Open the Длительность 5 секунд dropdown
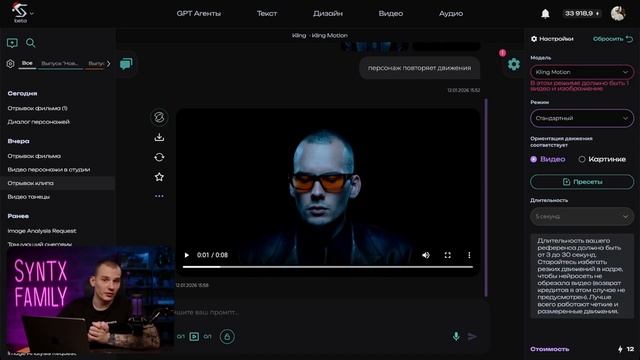 pos(582,216)
